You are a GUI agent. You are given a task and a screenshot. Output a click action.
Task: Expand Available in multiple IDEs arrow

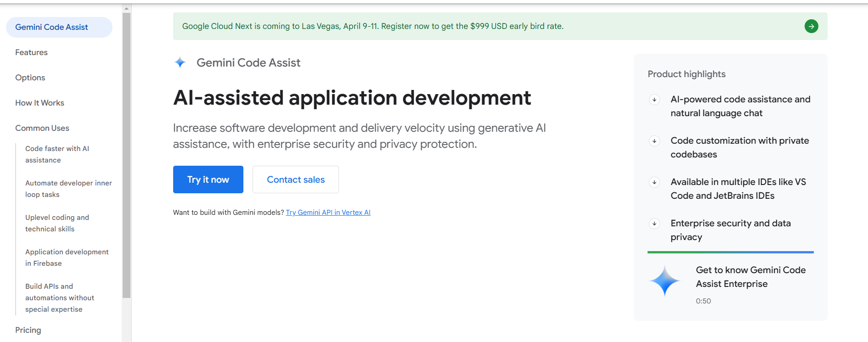tap(654, 182)
